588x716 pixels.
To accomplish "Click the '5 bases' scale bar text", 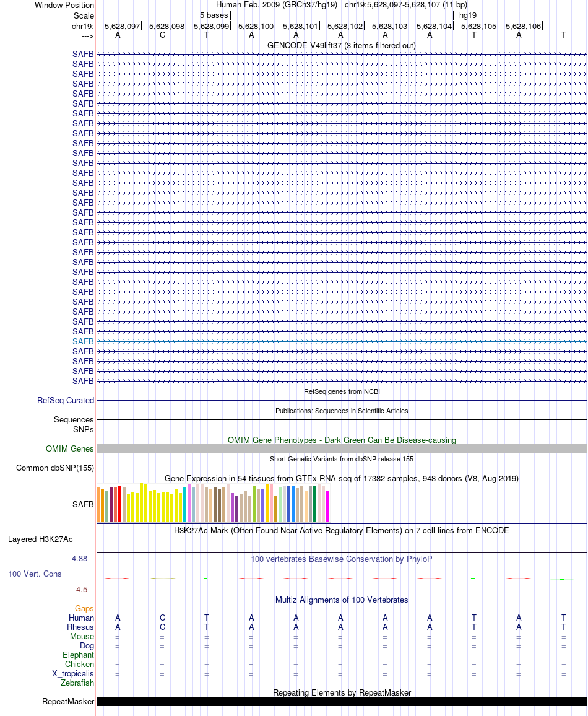I will (214, 15).
